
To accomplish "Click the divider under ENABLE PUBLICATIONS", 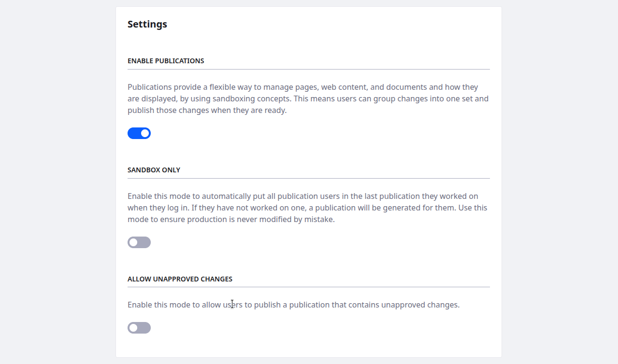I will point(308,69).
